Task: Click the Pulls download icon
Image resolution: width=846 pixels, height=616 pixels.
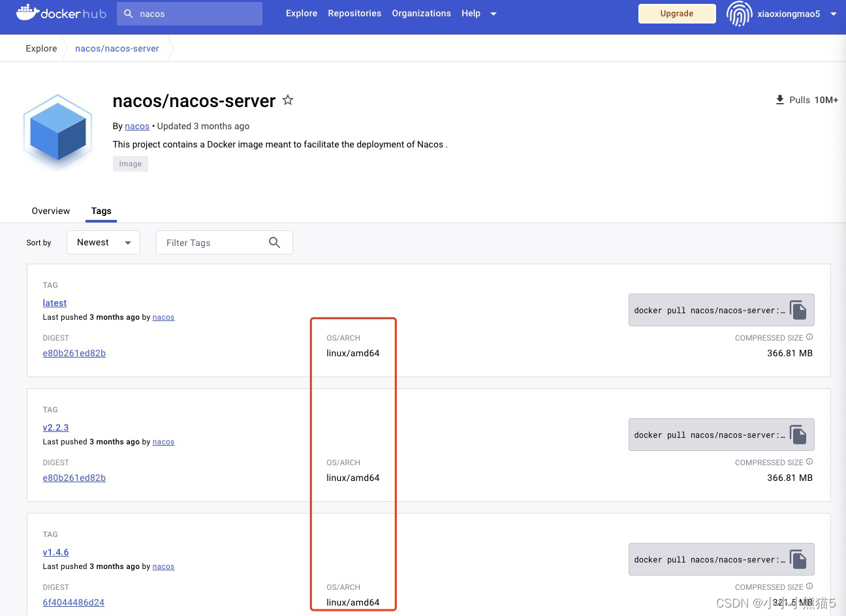Action: click(x=779, y=100)
